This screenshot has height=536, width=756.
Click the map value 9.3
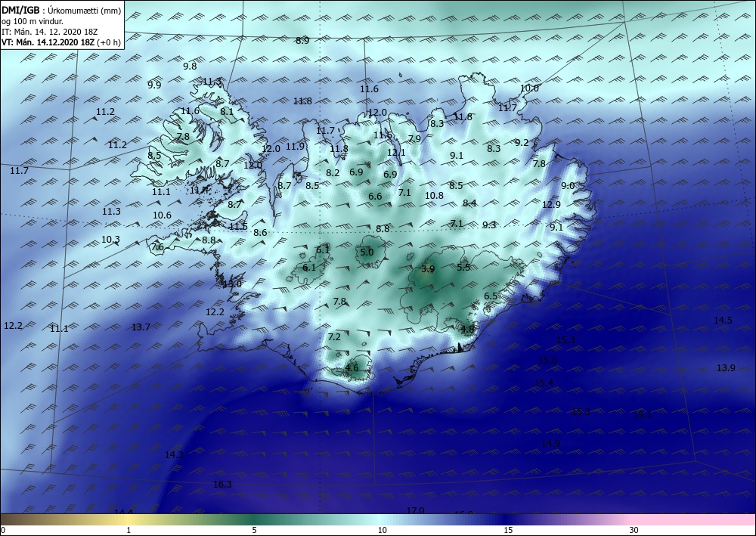489,225
